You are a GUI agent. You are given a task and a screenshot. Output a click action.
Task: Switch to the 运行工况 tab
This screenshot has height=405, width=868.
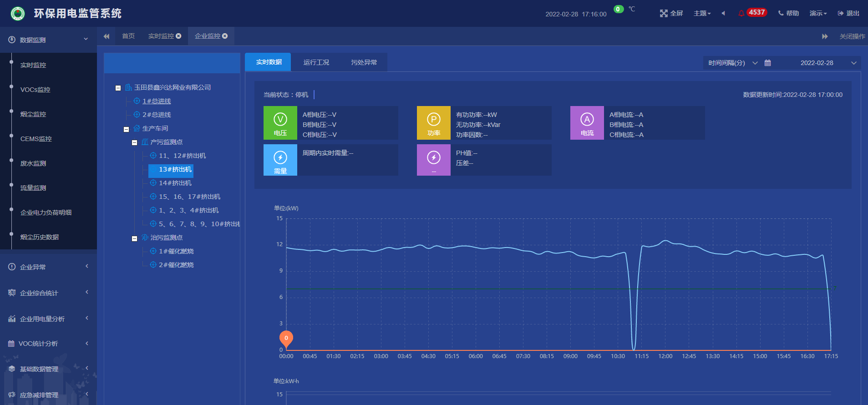(316, 62)
